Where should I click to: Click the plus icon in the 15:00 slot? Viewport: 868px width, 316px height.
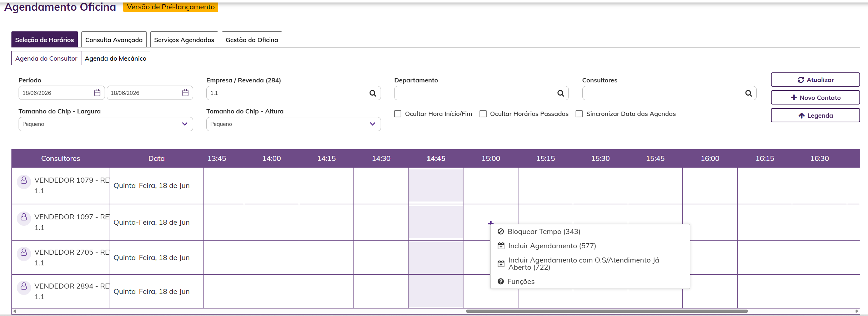pyautogui.click(x=491, y=223)
